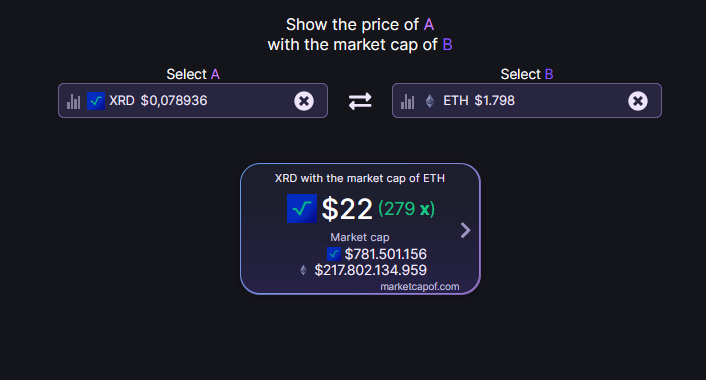Click the 'Select A' label above XRD field
The height and width of the screenshot is (380, 706).
click(193, 74)
